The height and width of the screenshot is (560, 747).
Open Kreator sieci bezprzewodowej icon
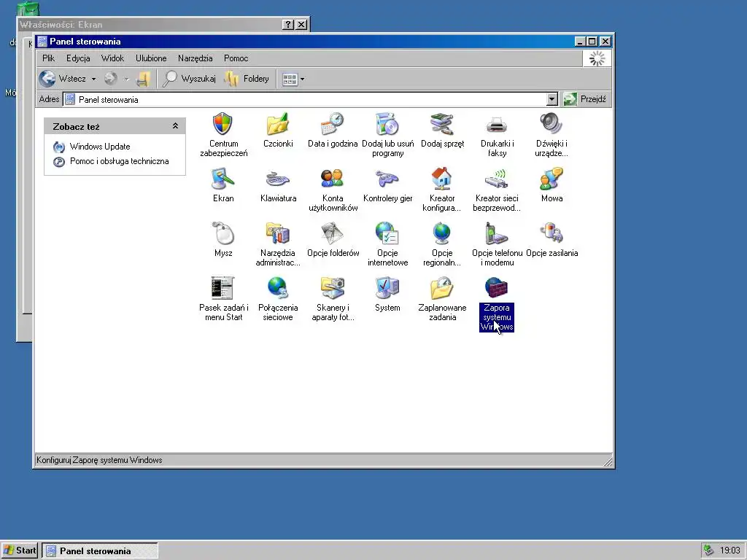click(x=496, y=189)
